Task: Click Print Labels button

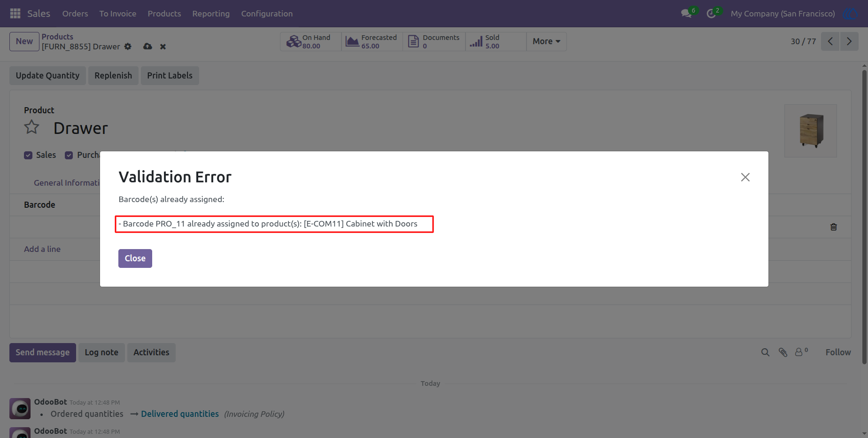Action: coord(170,76)
